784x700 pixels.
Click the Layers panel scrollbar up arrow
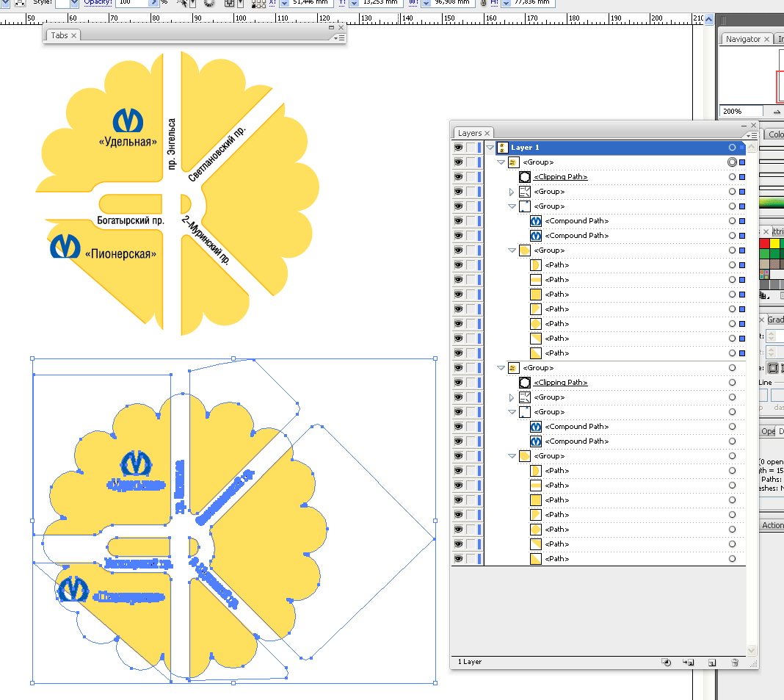click(752, 148)
